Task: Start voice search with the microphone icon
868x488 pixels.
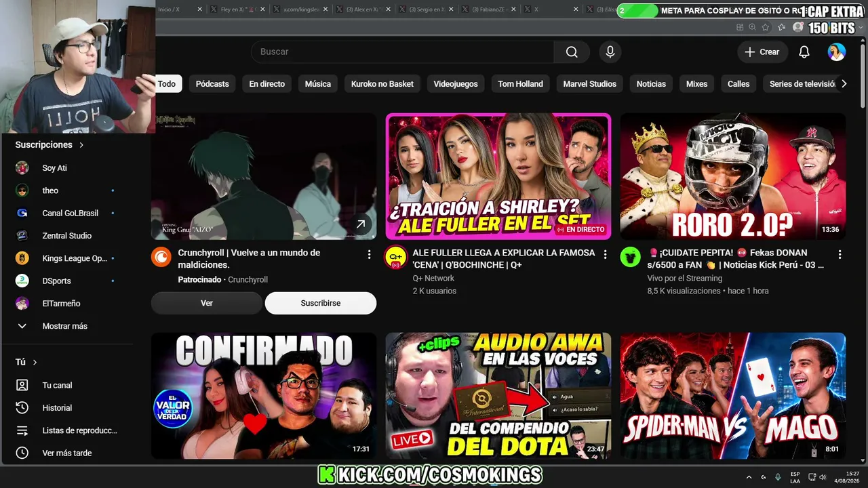Action: point(610,52)
